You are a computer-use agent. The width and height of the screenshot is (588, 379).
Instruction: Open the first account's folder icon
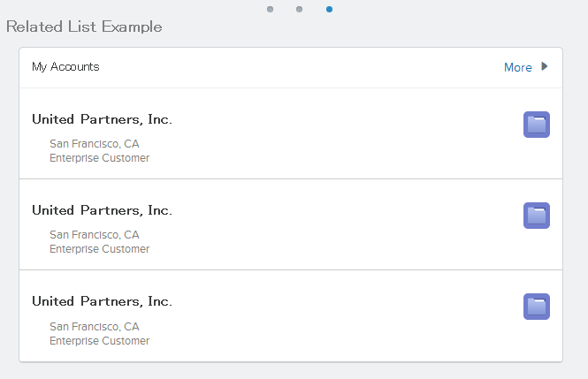pos(537,125)
